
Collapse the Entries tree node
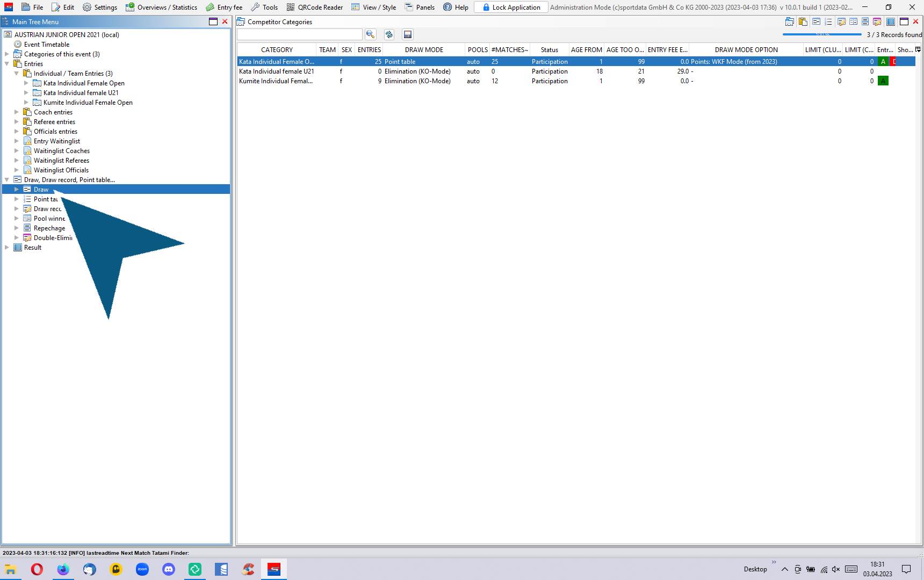point(6,63)
